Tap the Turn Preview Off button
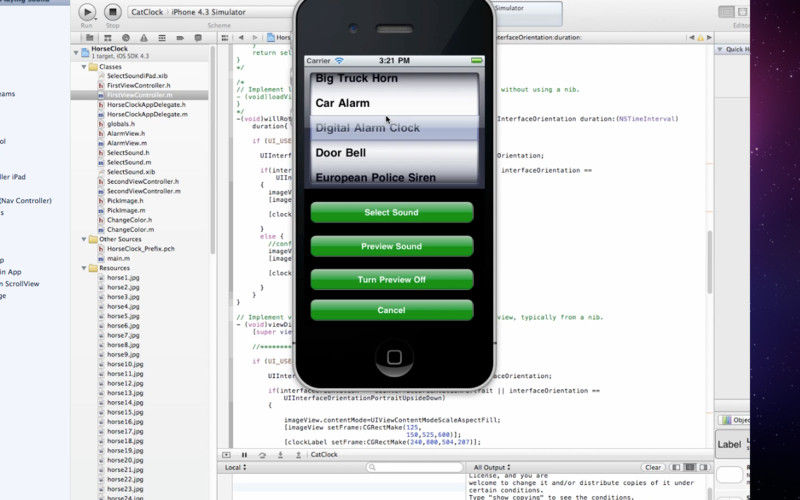This screenshot has height=500, width=800. pyautogui.click(x=392, y=280)
